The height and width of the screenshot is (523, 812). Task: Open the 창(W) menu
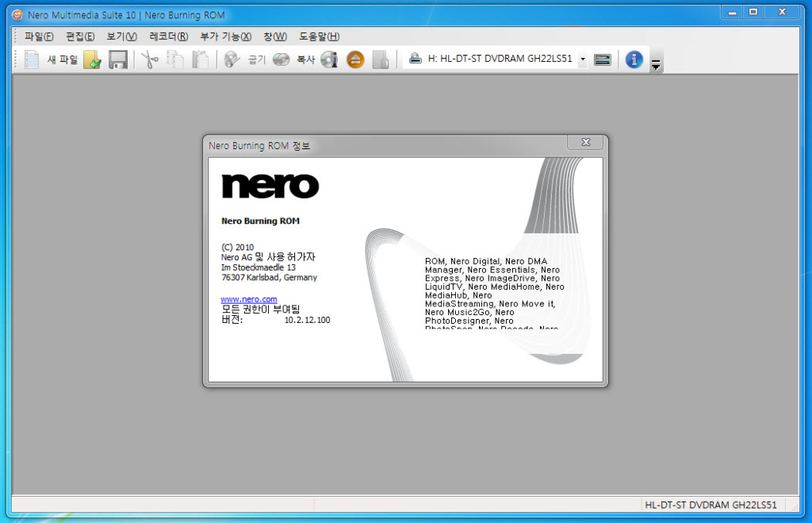tap(275, 37)
